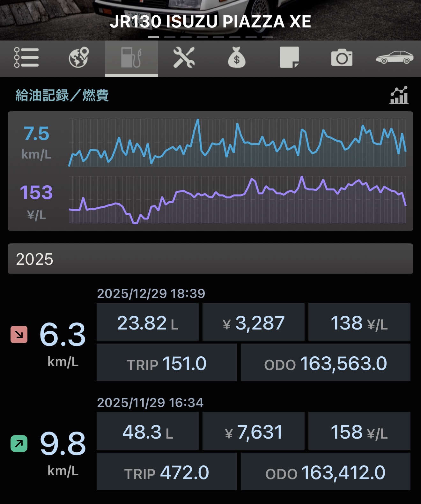
Task: Open the camera photos tab
Action: [342, 58]
